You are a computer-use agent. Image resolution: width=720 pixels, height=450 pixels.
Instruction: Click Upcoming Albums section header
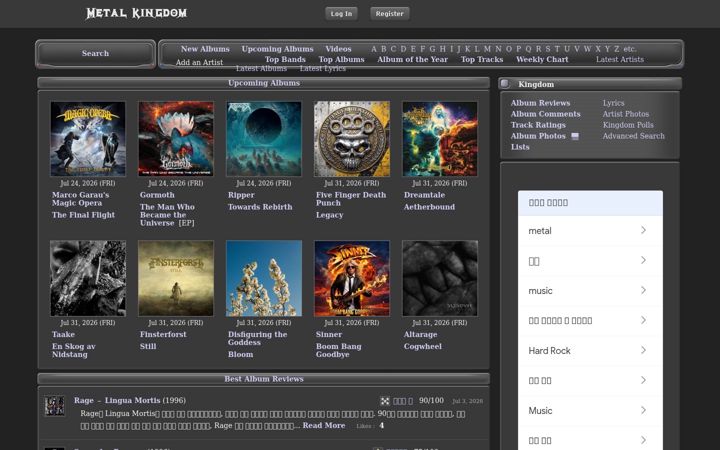coord(264,83)
